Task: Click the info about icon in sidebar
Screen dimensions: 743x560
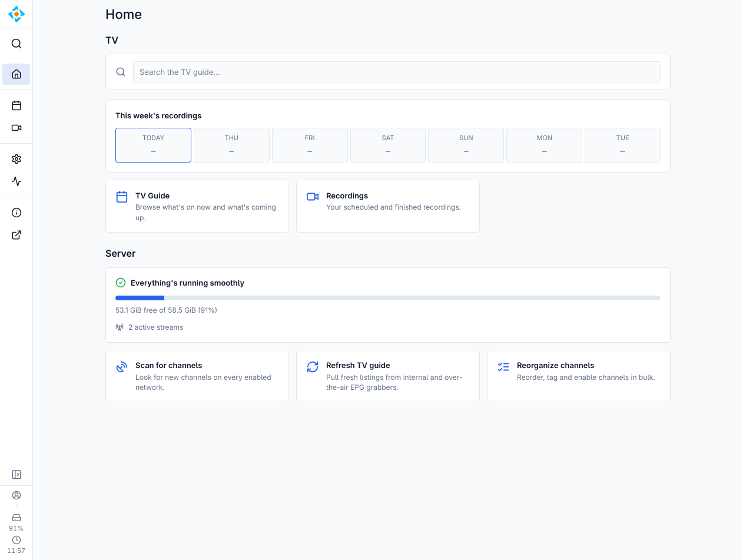Action: [16, 213]
